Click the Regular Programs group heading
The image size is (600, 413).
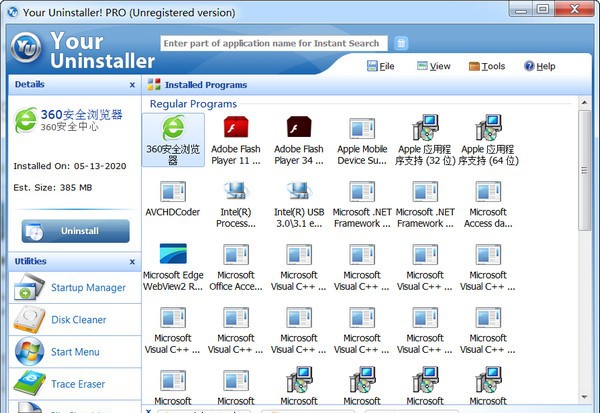coord(193,104)
